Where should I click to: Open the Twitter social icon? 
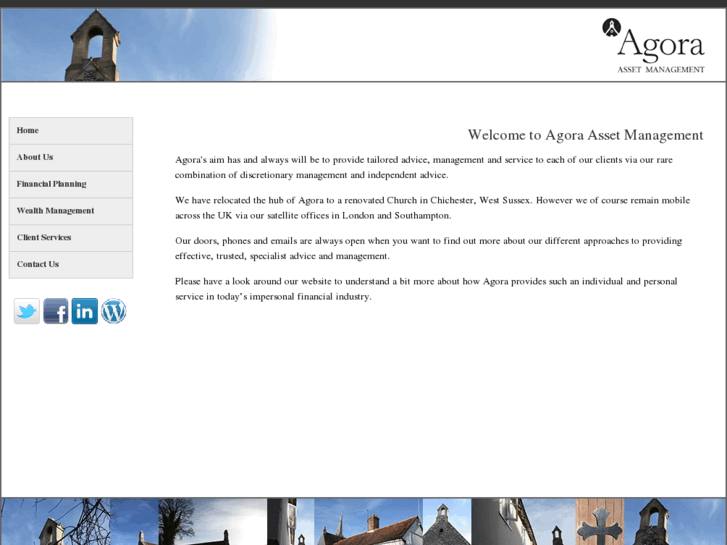pos(27,311)
